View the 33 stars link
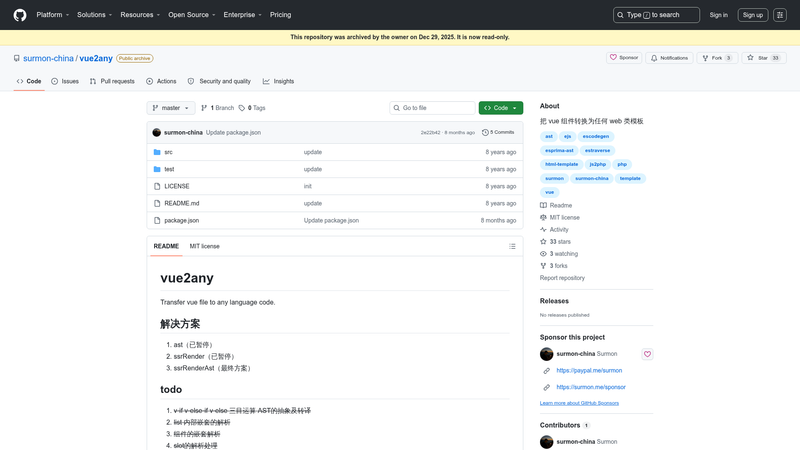Image resolution: width=800 pixels, height=450 pixels. [555, 242]
